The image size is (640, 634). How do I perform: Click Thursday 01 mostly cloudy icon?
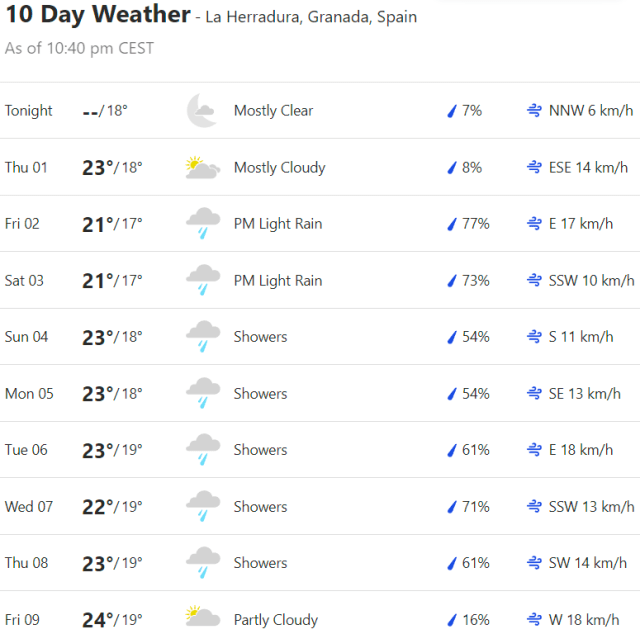tap(202, 168)
